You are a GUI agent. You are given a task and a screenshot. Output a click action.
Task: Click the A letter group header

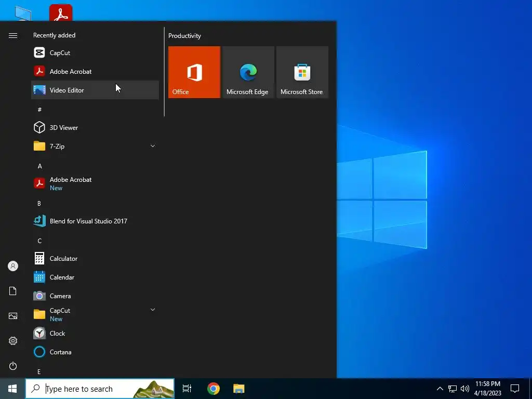click(x=39, y=166)
